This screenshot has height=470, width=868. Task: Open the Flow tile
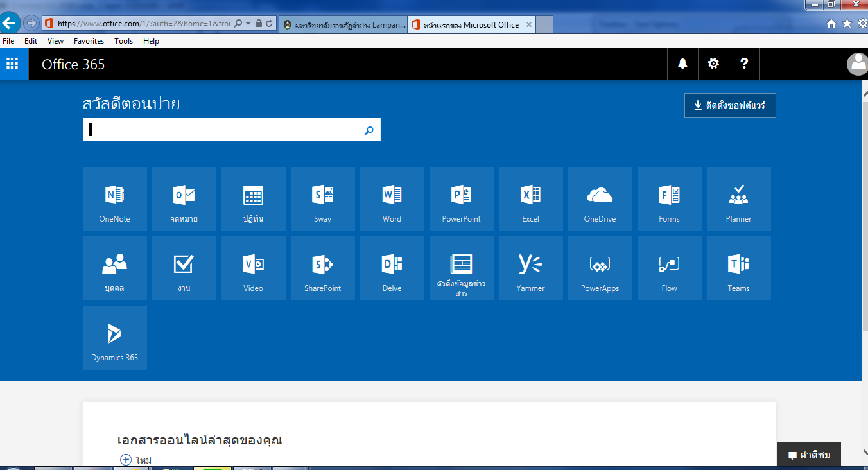pyautogui.click(x=670, y=268)
